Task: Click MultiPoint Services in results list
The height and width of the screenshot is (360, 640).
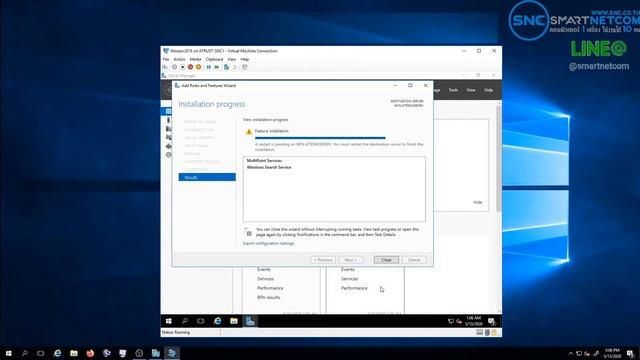Action: coord(264,160)
